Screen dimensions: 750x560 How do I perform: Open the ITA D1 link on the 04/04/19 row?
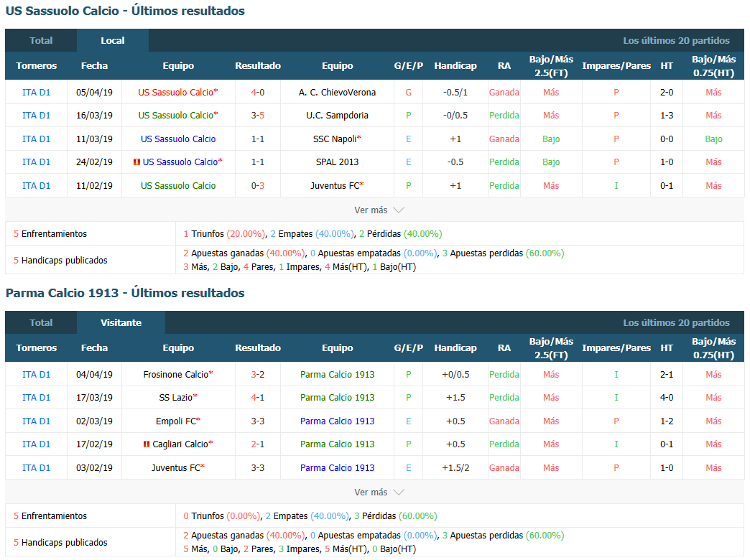37,375
